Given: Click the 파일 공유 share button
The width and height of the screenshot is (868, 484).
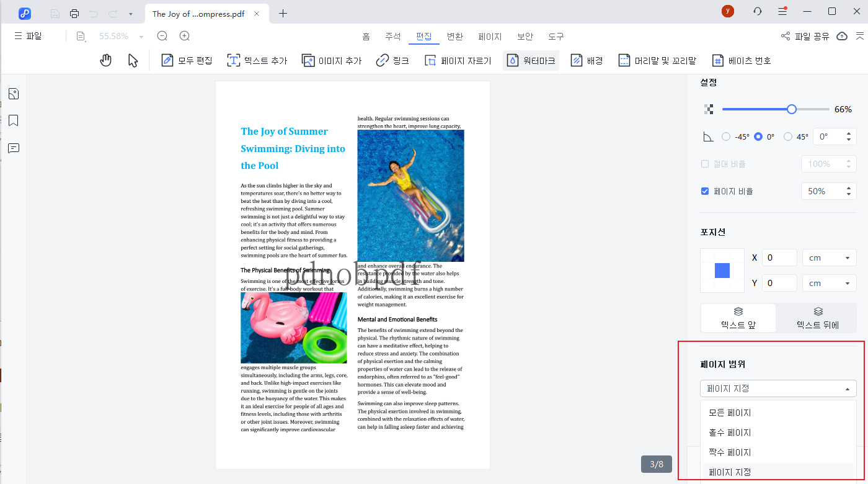Looking at the screenshot, I should (805, 37).
